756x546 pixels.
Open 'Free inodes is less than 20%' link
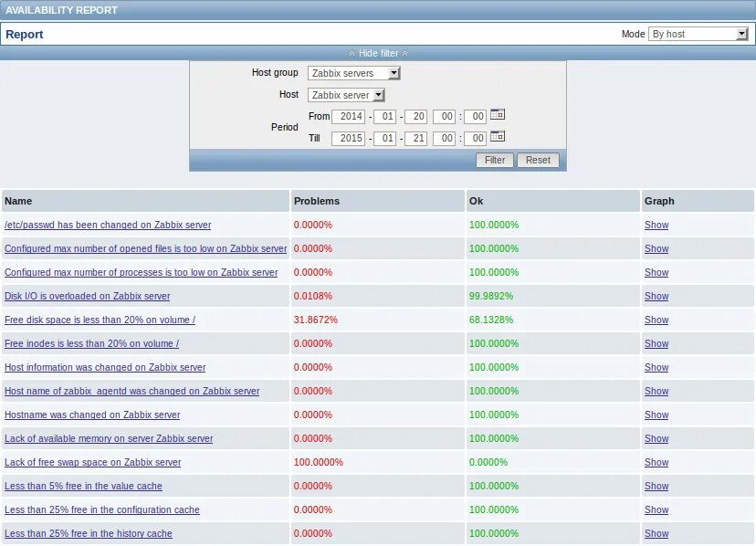pyautogui.click(x=91, y=343)
